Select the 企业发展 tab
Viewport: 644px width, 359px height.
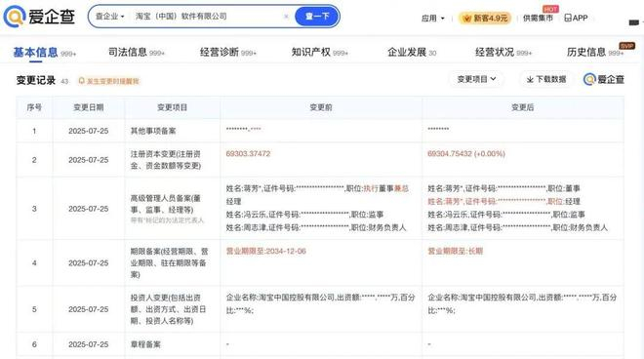412,52
